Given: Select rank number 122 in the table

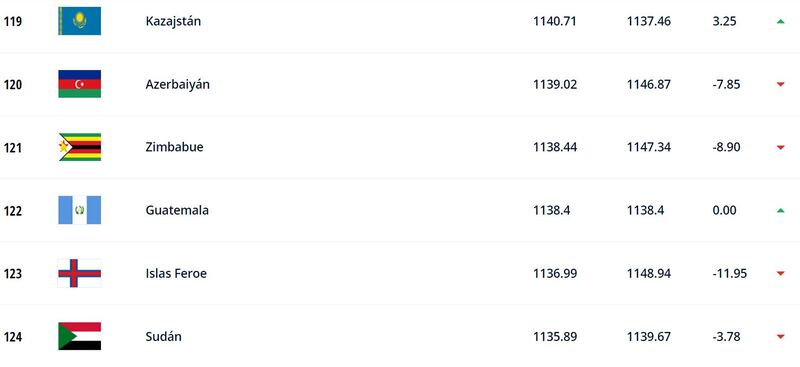Looking at the screenshot, I should point(13,211).
